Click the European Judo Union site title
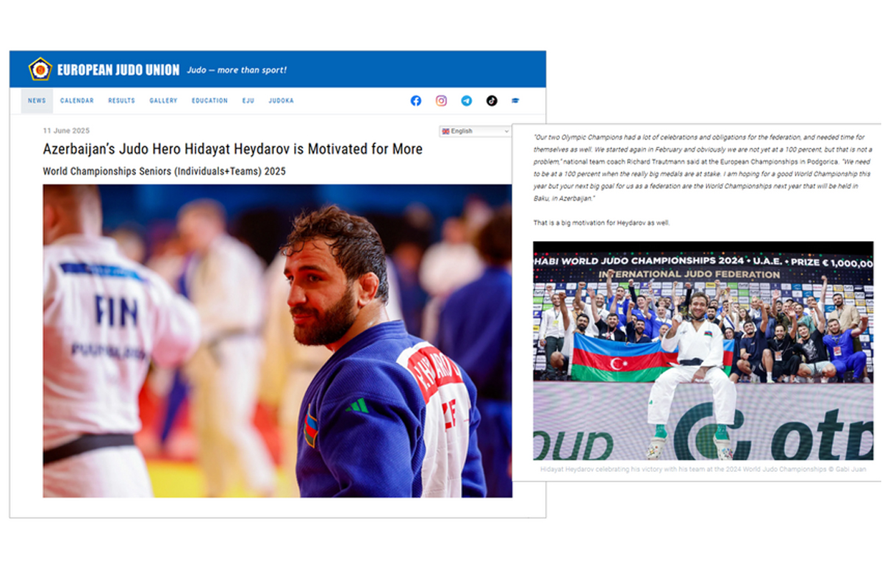This screenshot has width=882, height=588. point(118,70)
